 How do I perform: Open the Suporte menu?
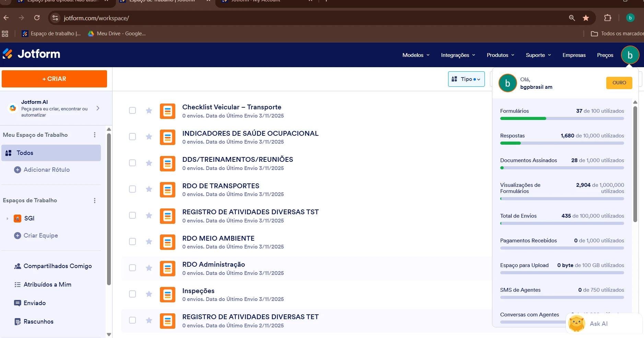coord(538,55)
